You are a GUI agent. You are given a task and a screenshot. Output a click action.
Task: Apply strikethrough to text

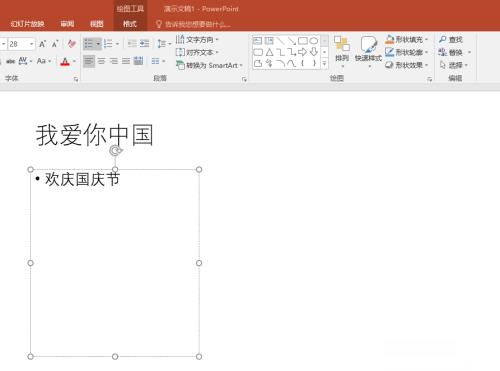pyautogui.click(x=10, y=61)
